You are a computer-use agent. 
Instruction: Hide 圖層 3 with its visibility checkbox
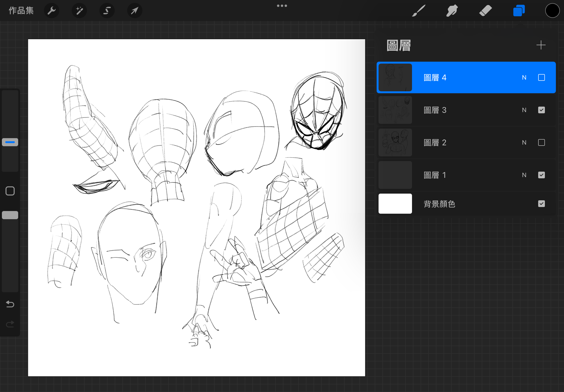point(541,110)
